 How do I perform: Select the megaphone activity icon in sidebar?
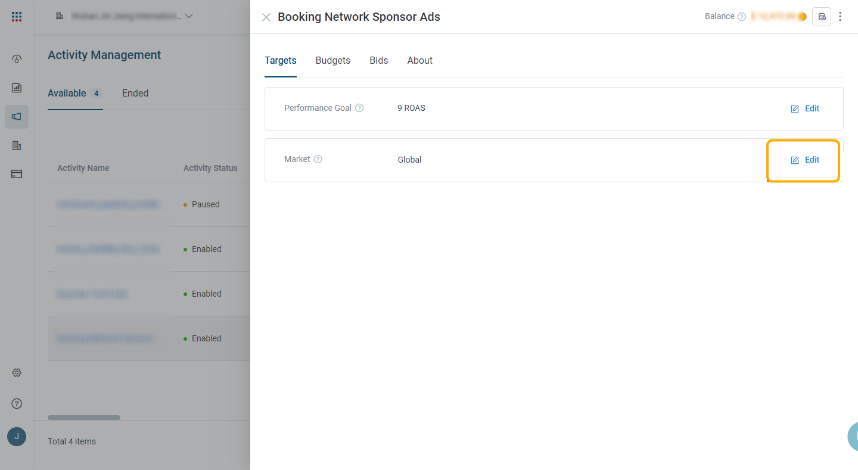point(16,117)
